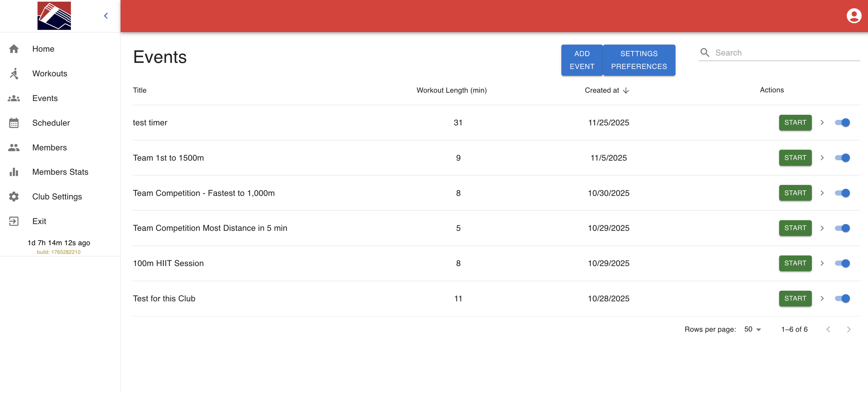868x393 pixels.
Task: Toggle the switch for test timer
Action: click(842, 123)
